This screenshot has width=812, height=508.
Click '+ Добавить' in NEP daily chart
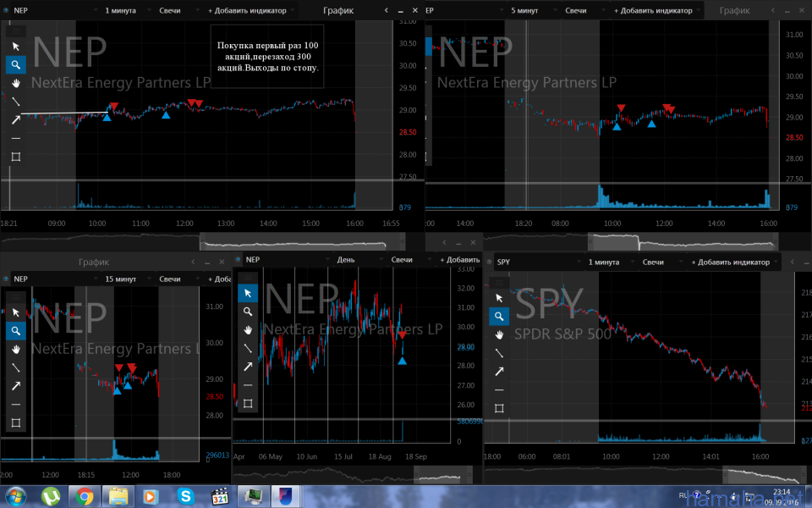[460, 260]
